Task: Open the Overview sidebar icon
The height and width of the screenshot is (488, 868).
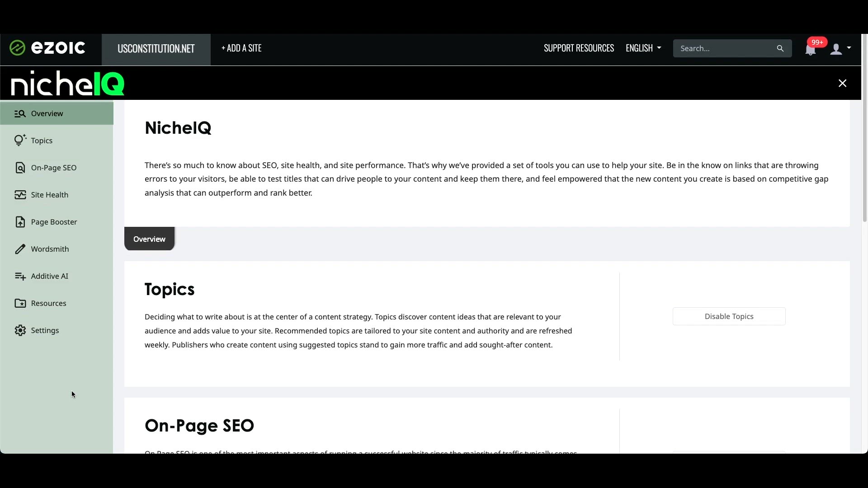Action: coord(20,113)
